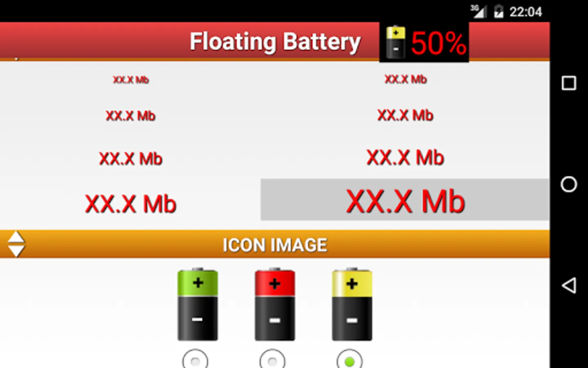The height and width of the screenshot is (368, 588).
Task: Select the yellow battery icon image
Action: point(352,304)
